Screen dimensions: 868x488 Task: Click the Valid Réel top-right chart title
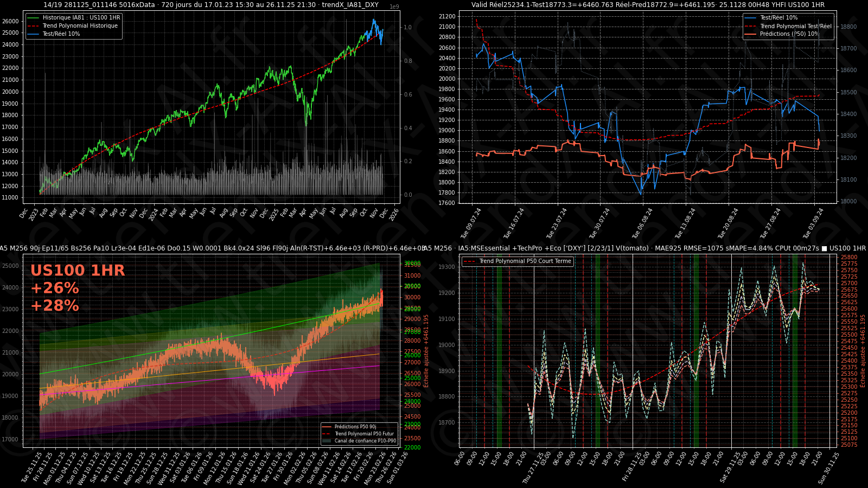click(x=648, y=5)
